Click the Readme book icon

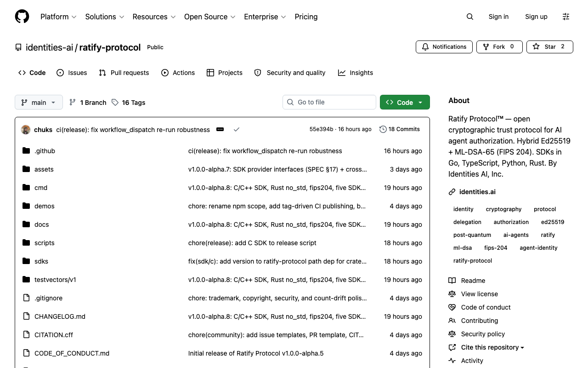(452, 281)
